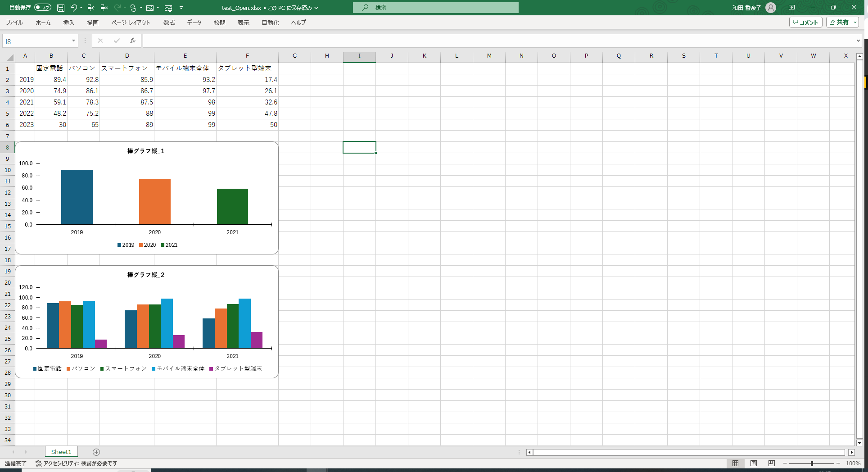The width and height of the screenshot is (868, 472).
Task: Switch to the 自動化 (Automate) tab
Action: point(270,23)
